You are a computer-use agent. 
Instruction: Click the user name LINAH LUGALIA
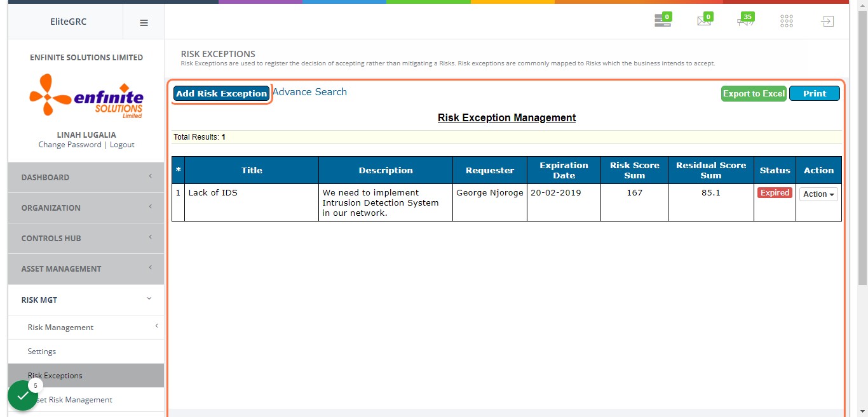86,135
